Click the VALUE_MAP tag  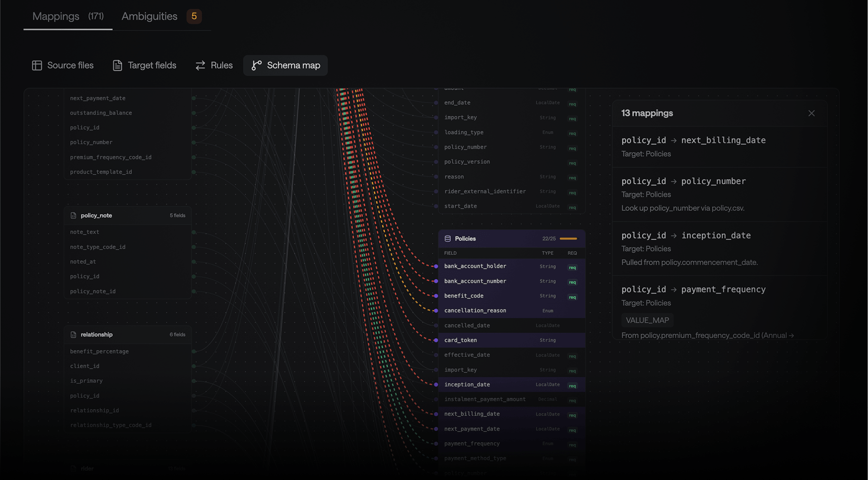pyautogui.click(x=647, y=320)
